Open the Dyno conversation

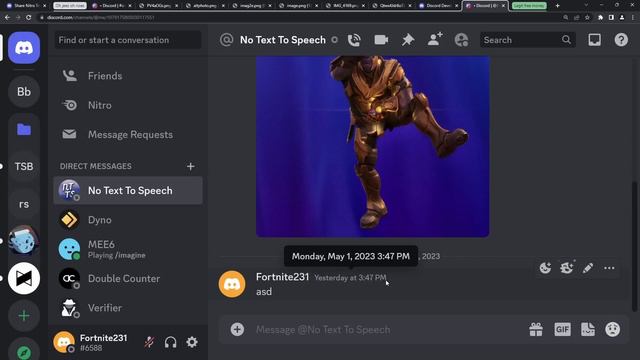tap(128, 220)
